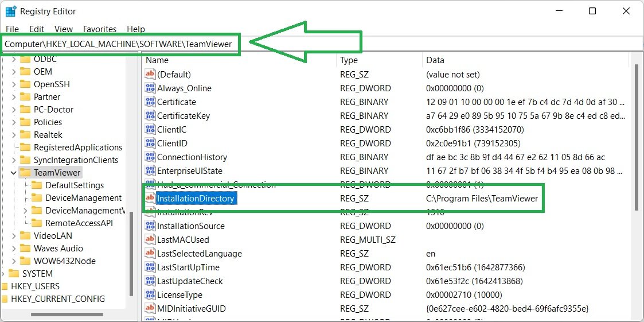Expand the DeviceManagementV subkey

(x=25, y=211)
